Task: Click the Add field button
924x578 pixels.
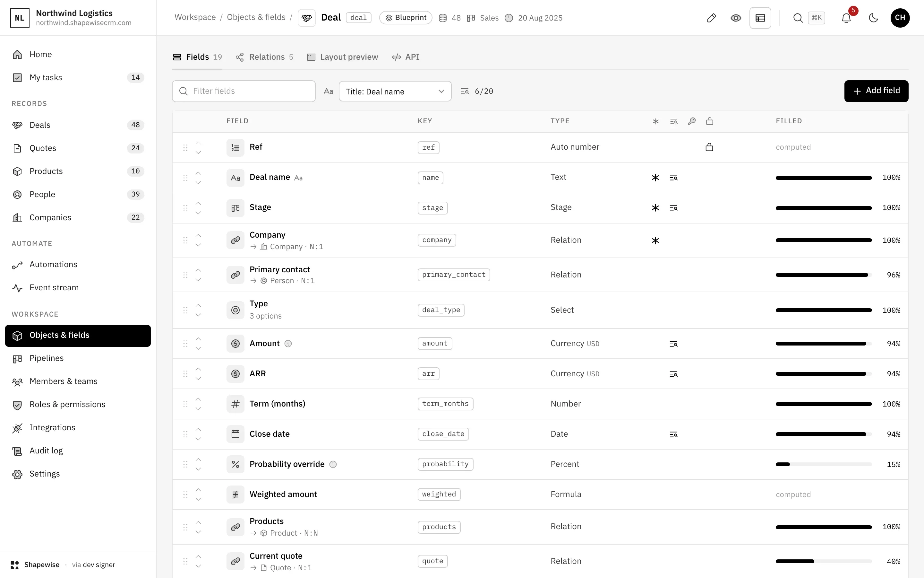Action: coord(876,91)
